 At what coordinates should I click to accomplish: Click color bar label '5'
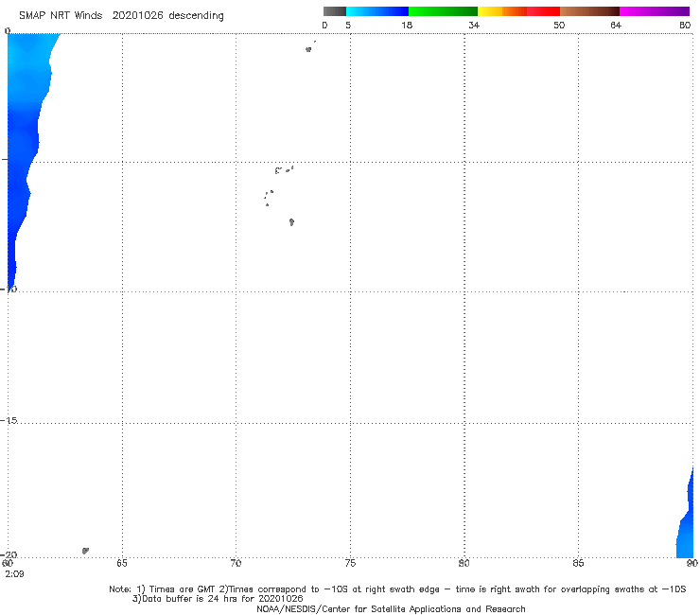pos(348,26)
